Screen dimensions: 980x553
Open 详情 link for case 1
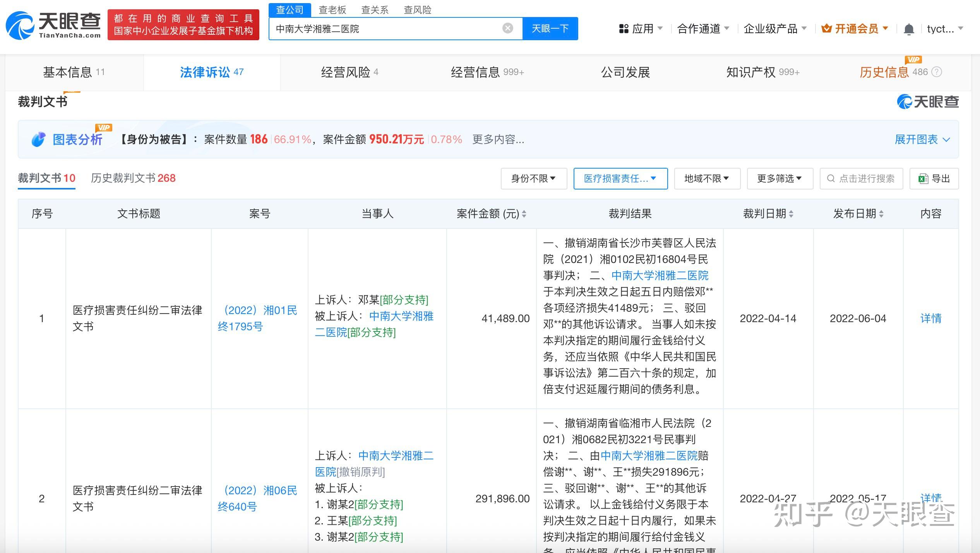[931, 318]
